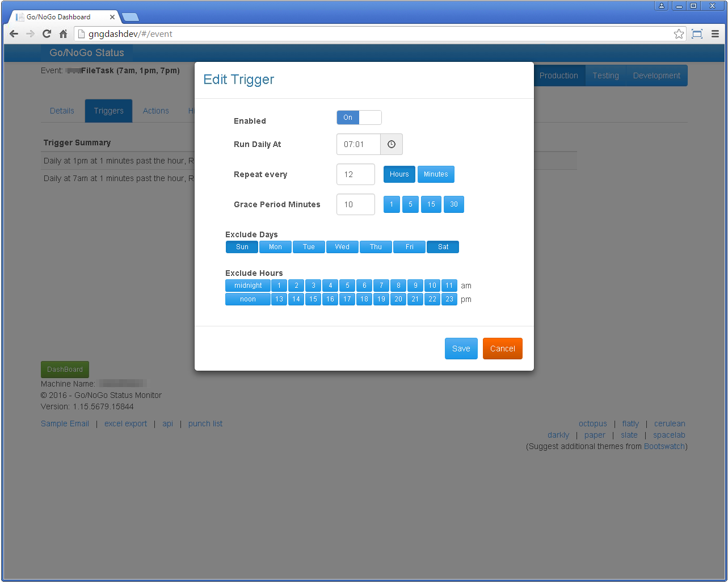Toggle hour 17 in Exclude Hours
The width and height of the screenshot is (728, 583).
point(347,299)
